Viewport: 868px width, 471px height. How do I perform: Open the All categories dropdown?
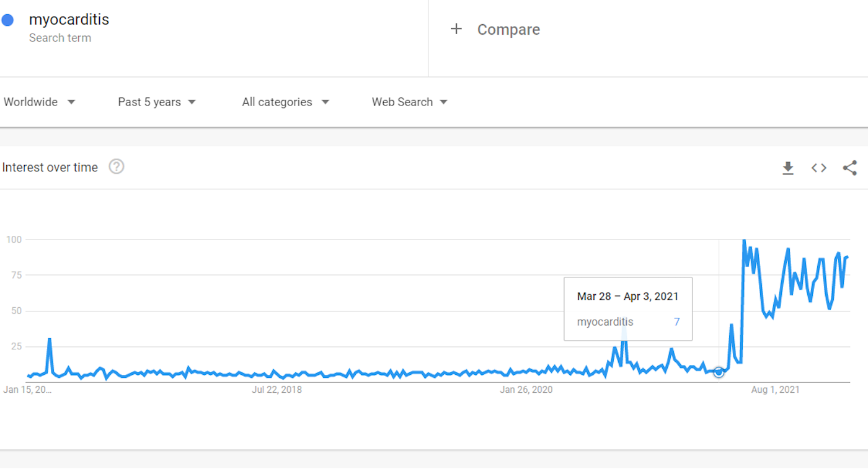tap(285, 102)
